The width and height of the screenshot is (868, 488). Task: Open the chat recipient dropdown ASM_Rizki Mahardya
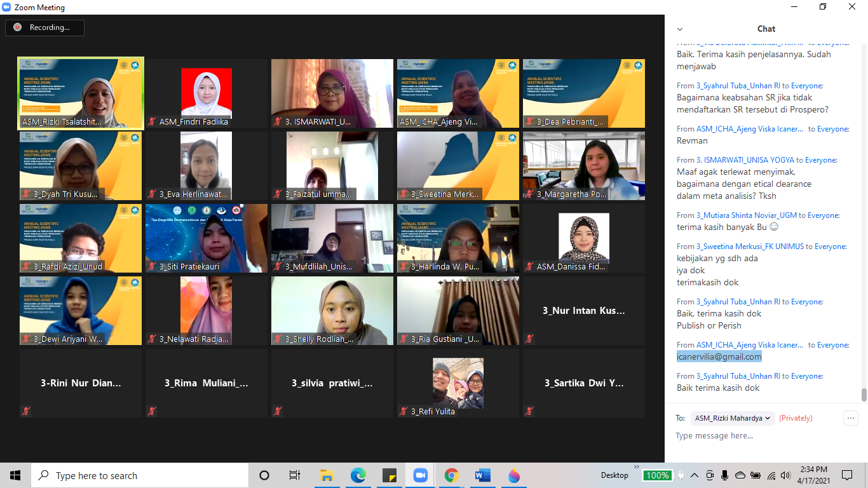point(733,418)
